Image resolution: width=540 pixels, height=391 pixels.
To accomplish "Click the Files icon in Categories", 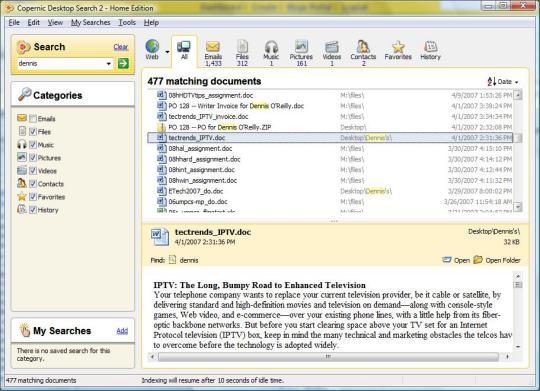I will pos(22,131).
